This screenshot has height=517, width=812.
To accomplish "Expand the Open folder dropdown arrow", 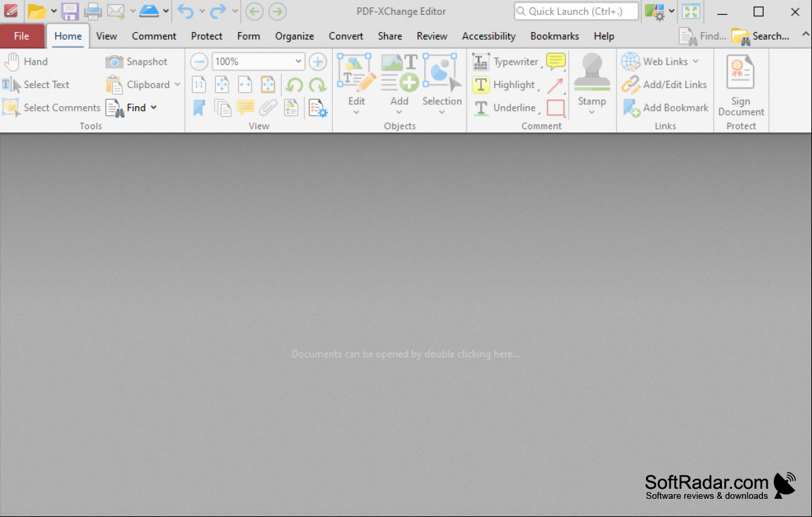I will (x=54, y=11).
